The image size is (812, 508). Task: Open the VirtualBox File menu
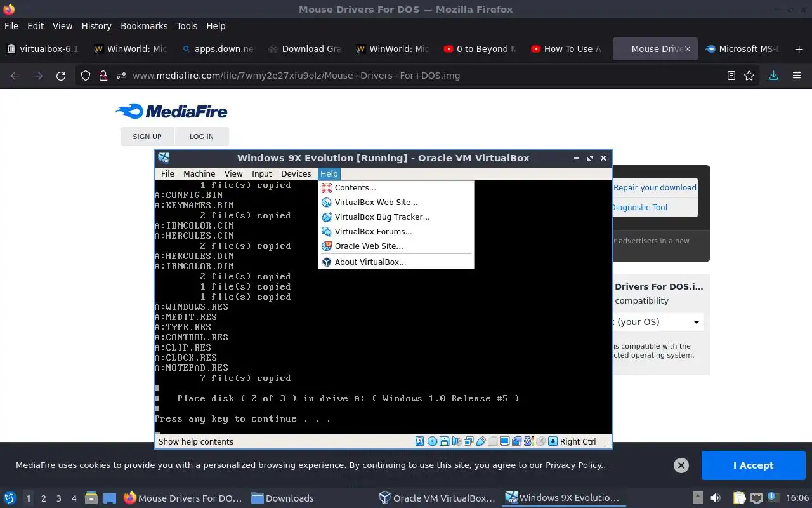167,174
